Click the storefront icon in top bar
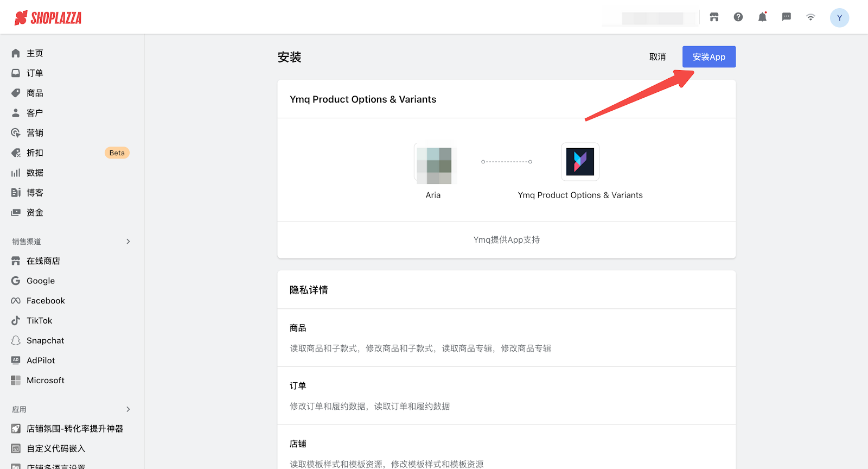This screenshot has height=469, width=868. pyautogui.click(x=714, y=17)
